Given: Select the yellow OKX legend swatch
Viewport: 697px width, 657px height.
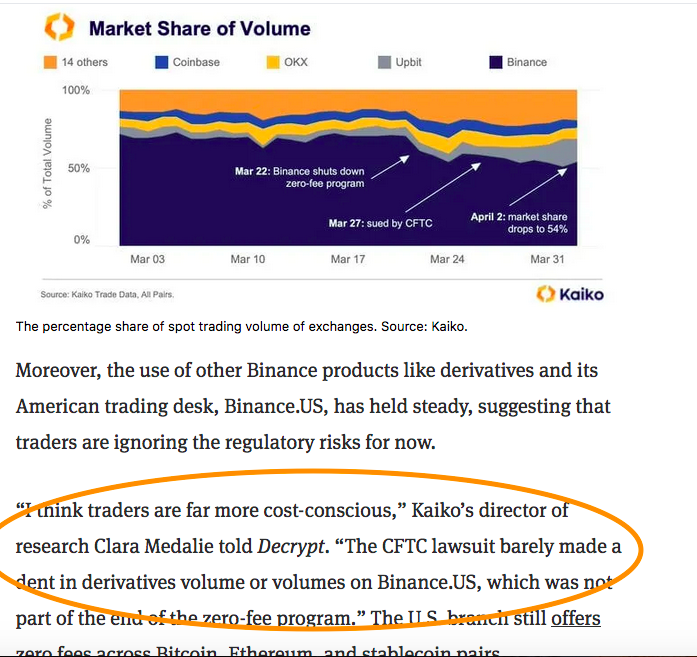Looking at the screenshot, I should coord(272,62).
